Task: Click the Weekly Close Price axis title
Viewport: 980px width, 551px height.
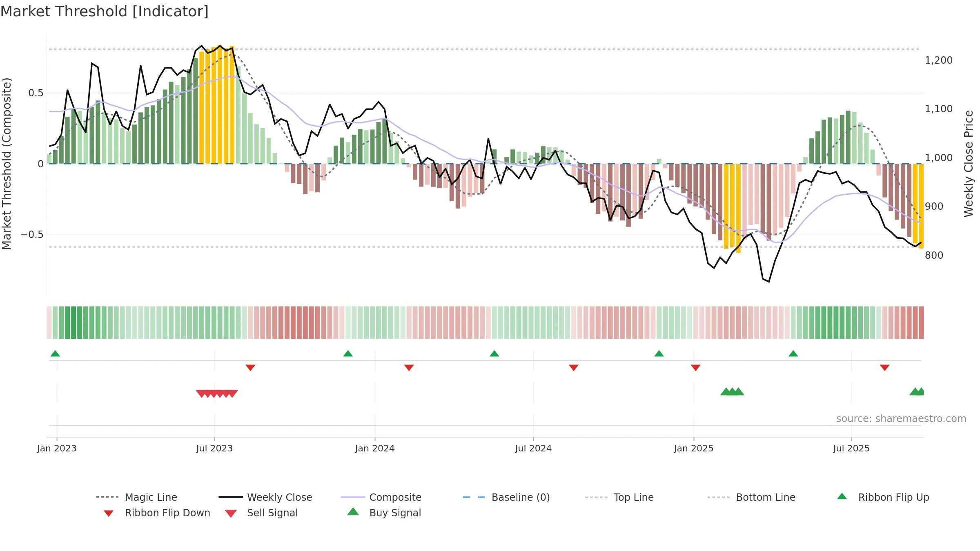Action: 969,163
